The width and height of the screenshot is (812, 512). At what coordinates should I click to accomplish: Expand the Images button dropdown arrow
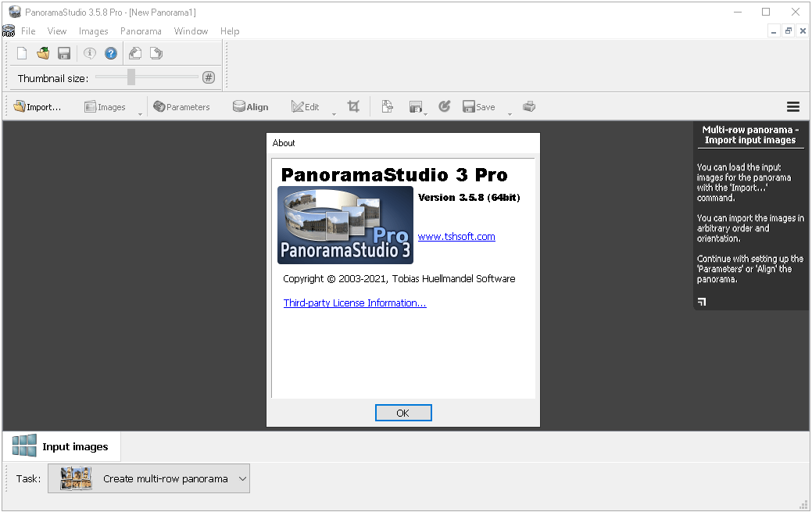pos(140,113)
